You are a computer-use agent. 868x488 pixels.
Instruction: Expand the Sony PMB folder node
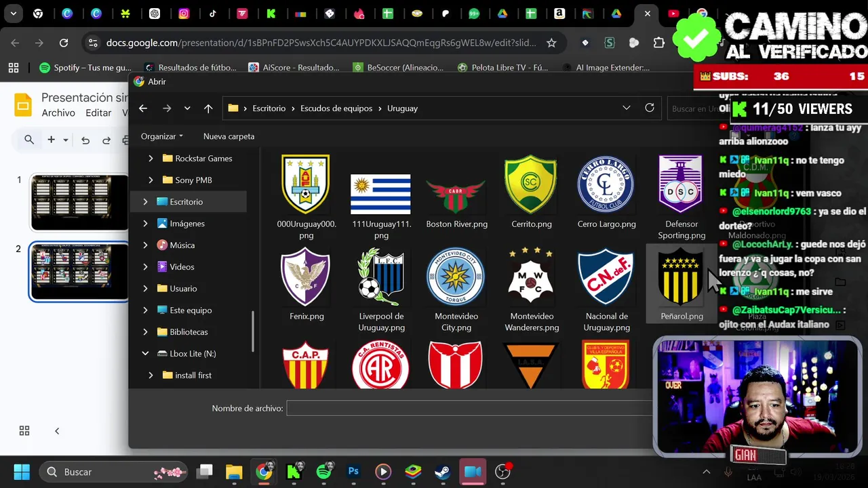coord(151,180)
